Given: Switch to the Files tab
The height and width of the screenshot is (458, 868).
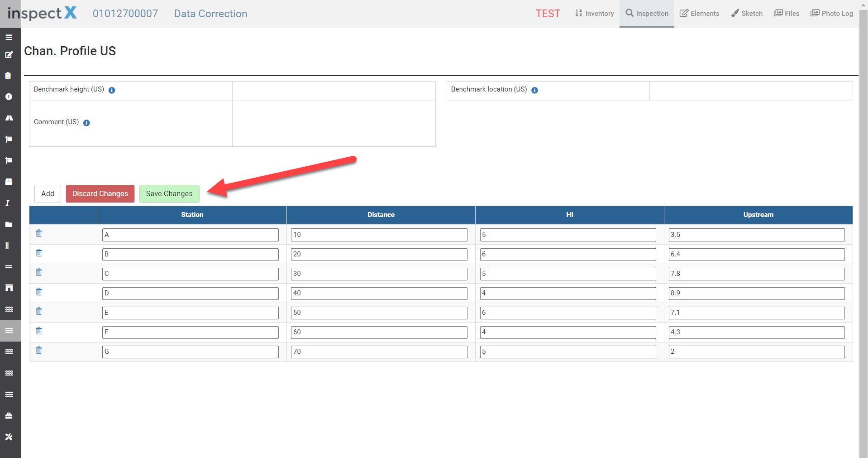Looking at the screenshot, I should (x=787, y=14).
